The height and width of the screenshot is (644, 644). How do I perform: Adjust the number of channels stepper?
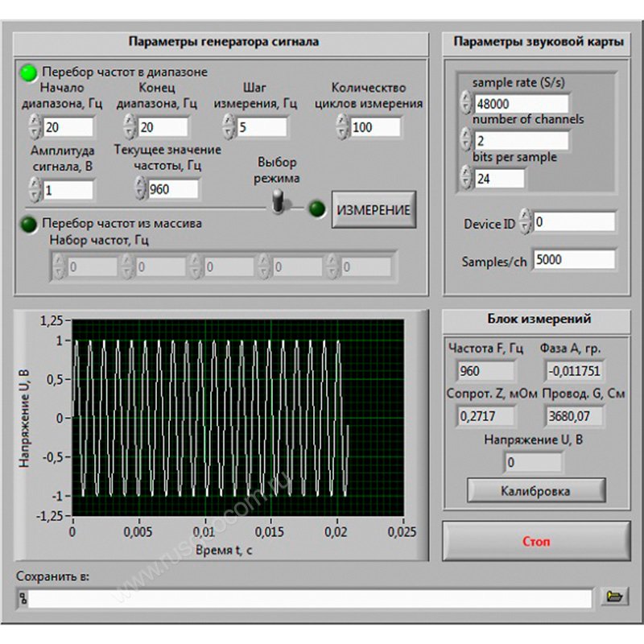[466, 140]
